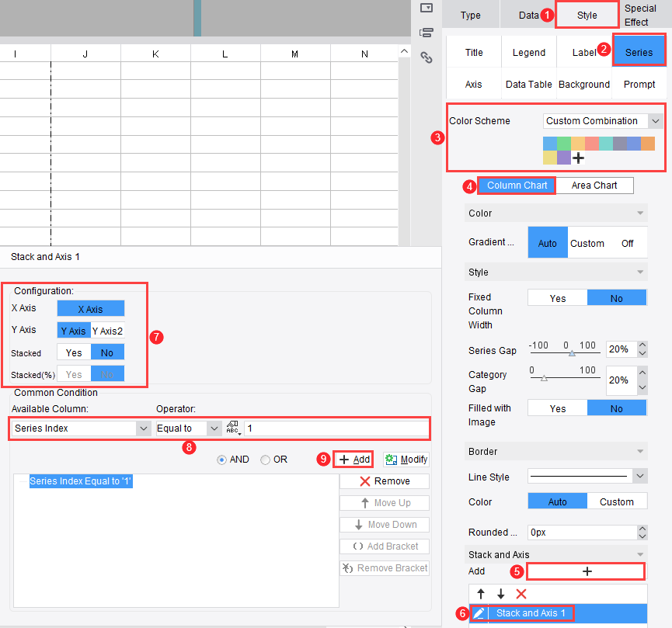Edit Stack and Axis 1 pencil icon

[x=479, y=613]
